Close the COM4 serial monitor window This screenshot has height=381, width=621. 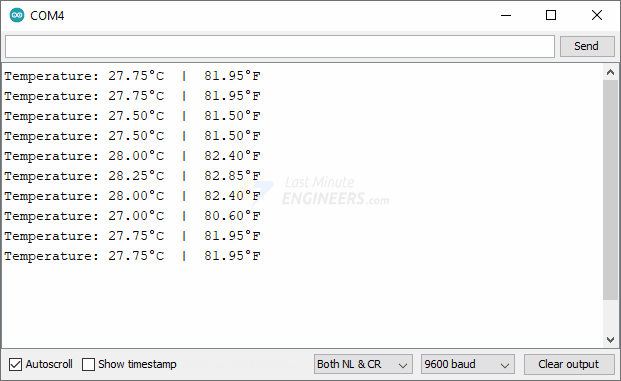click(x=597, y=15)
